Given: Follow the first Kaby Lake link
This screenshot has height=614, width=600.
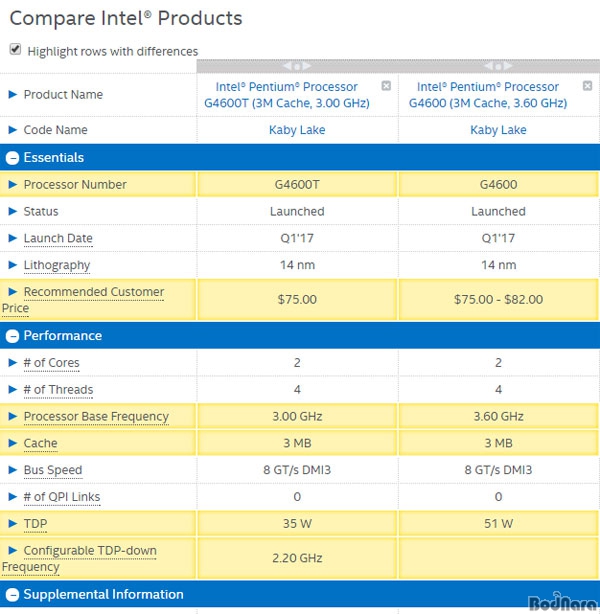Looking at the screenshot, I should tap(297, 130).
